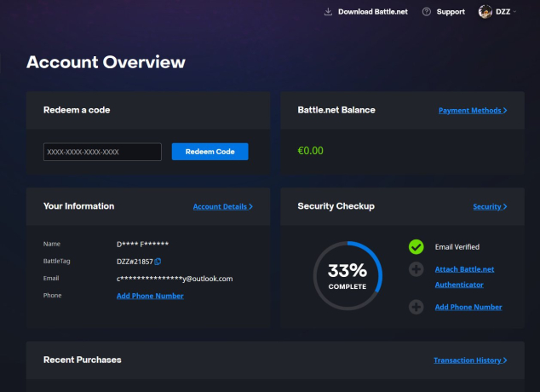Image resolution: width=540 pixels, height=392 pixels.
Task: Click the Support question mark icon
Action: 427,12
